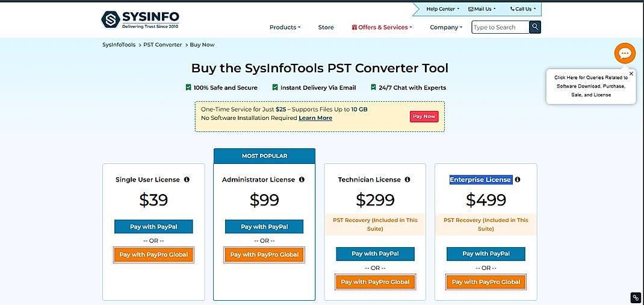Click the bottom-right corner link icon
Screen dimensions: 644x305
[x=636, y=298]
